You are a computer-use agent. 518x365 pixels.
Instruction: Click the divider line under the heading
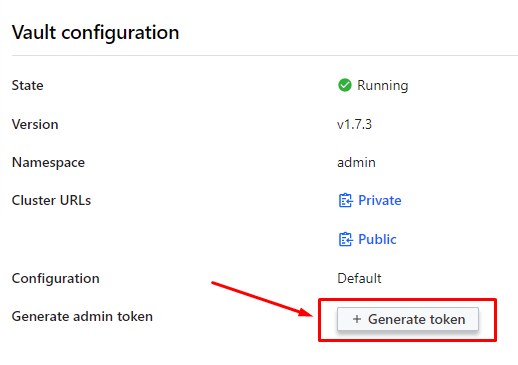point(265,55)
